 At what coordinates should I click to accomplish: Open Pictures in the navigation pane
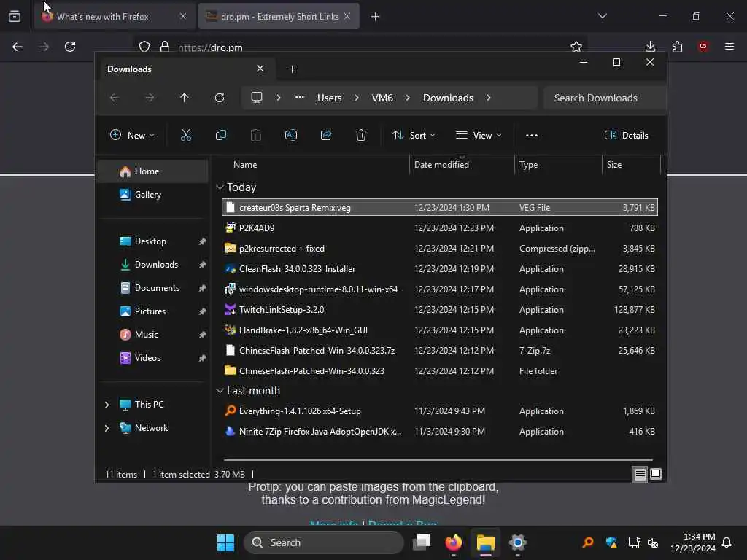[x=152, y=311]
